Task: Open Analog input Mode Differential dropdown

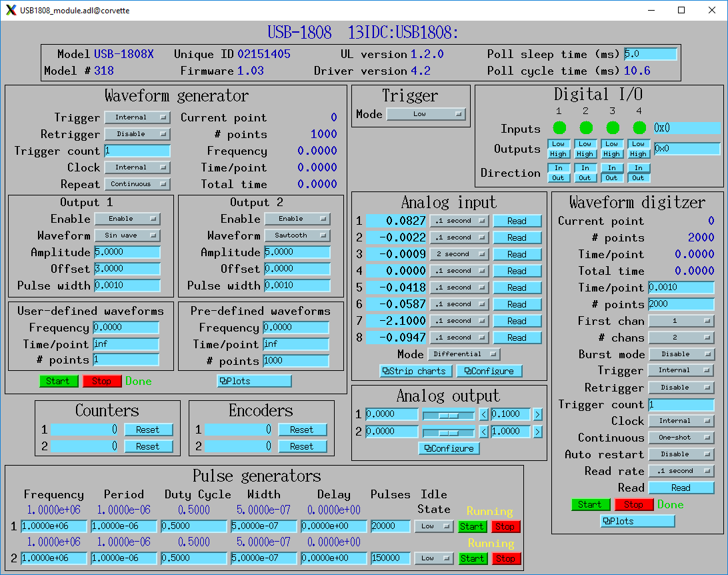Action: (x=464, y=354)
